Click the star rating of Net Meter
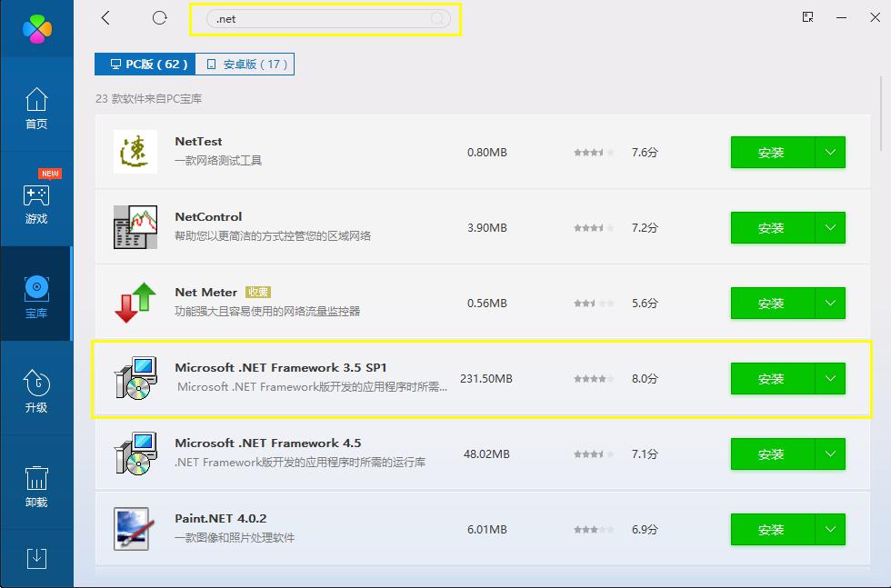This screenshot has height=588, width=891. [x=594, y=304]
